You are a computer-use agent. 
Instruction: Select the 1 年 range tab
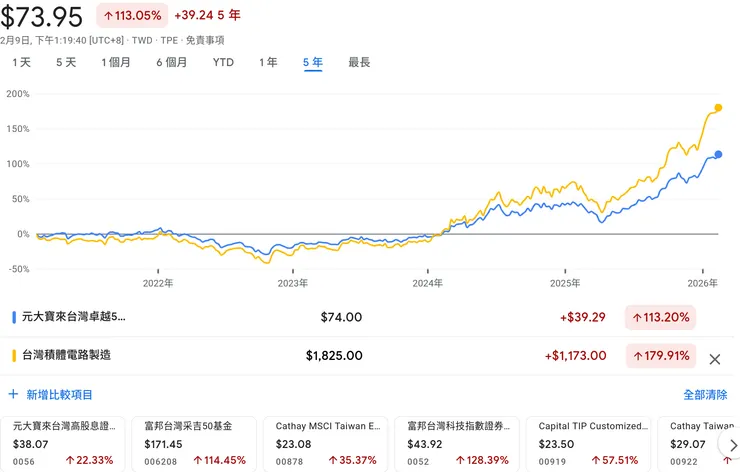(x=268, y=62)
